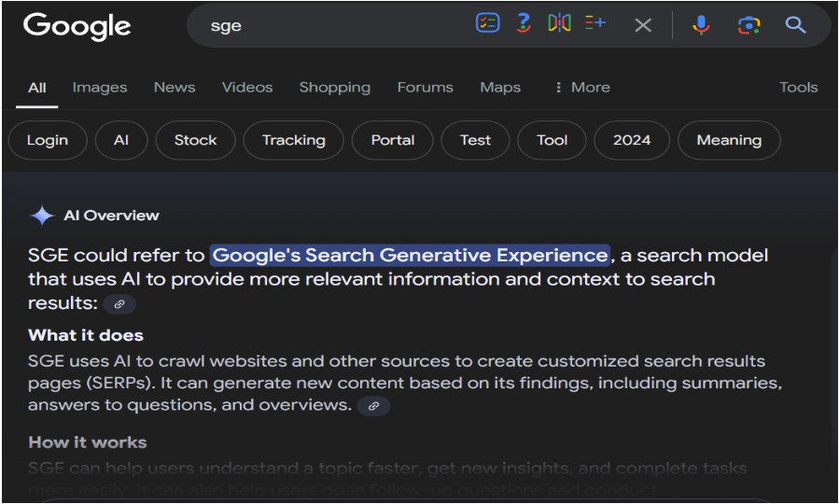
Task: Switch to the News tab
Action: (175, 87)
